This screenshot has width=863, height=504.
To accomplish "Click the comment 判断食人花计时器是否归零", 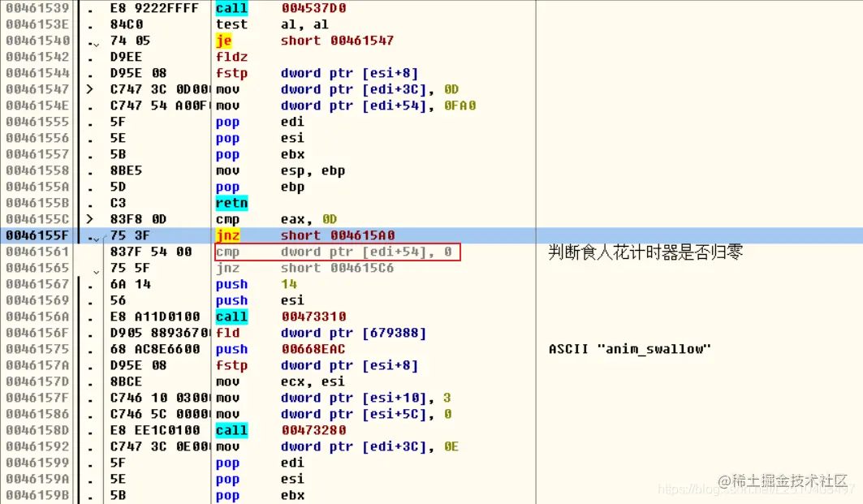I will (x=645, y=252).
